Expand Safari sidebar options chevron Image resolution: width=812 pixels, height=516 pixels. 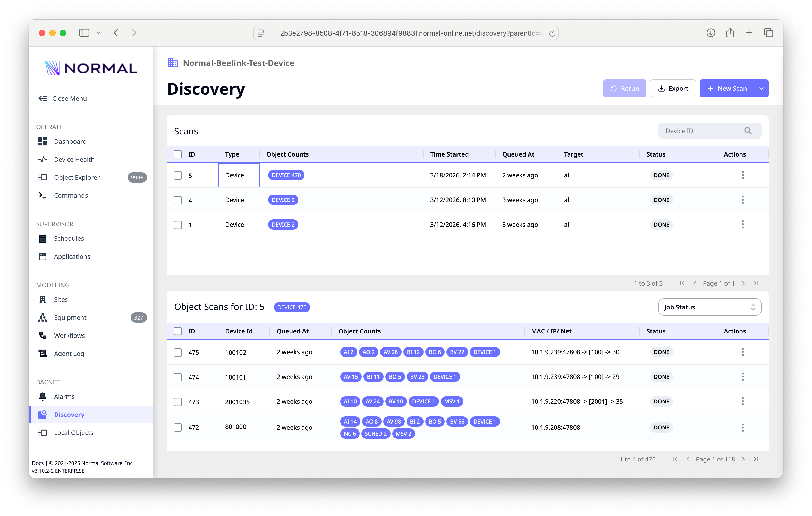(x=98, y=33)
